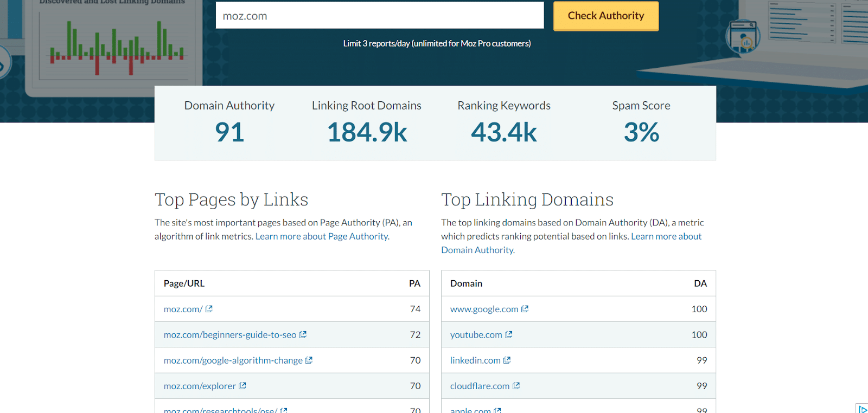Screen dimensions: 868x413
Task: Select DA value 99 for linkedin.com
Action: (702, 360)
